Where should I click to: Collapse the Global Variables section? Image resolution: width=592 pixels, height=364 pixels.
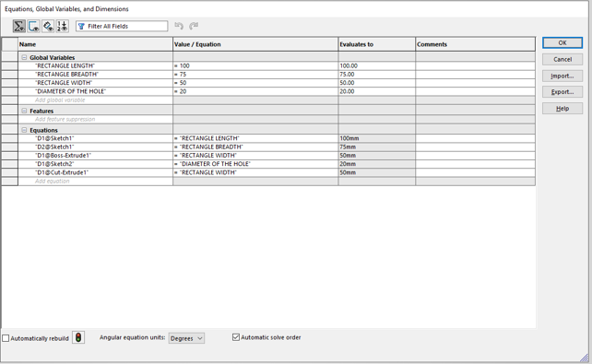tap(24, 57)
